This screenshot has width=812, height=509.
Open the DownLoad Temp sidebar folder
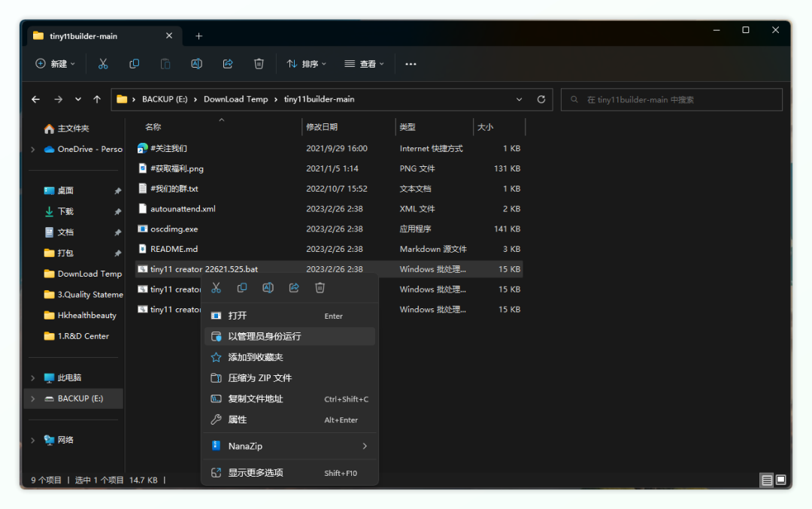(x=89, y=274)
